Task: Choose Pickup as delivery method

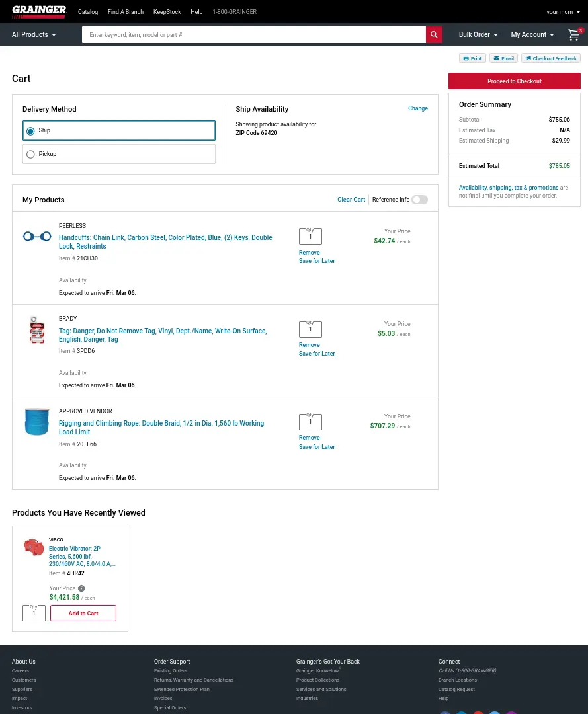Action: point(30,154)
